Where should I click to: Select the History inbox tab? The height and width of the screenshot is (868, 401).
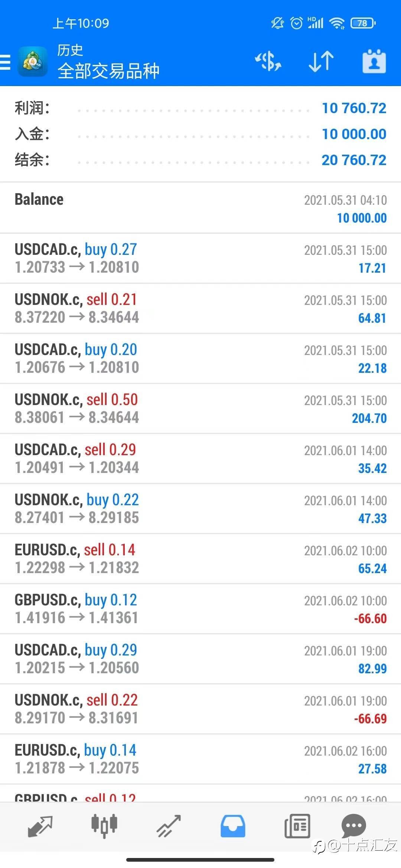pos(233,826)
